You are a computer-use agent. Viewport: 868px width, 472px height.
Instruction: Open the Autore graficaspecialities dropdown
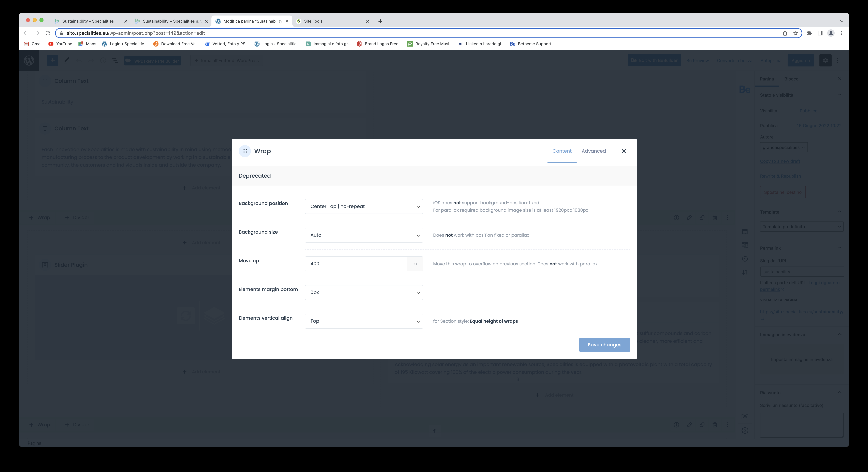tap(783, 147)
